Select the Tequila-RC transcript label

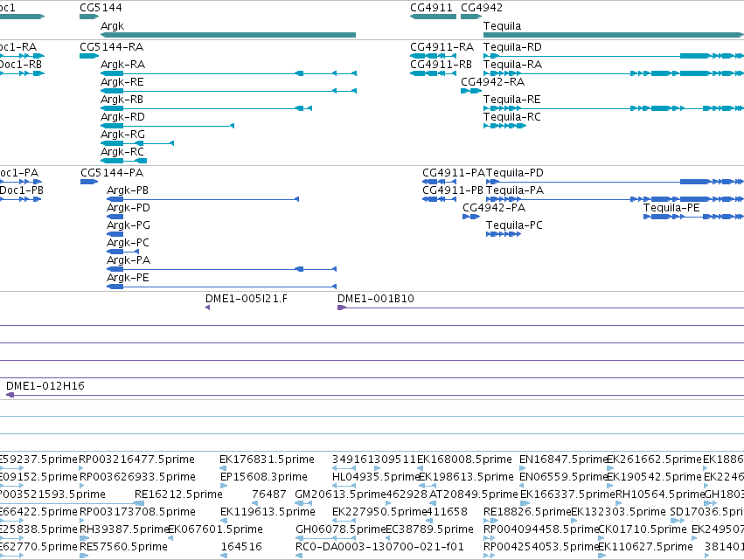[x=512, y=117]
